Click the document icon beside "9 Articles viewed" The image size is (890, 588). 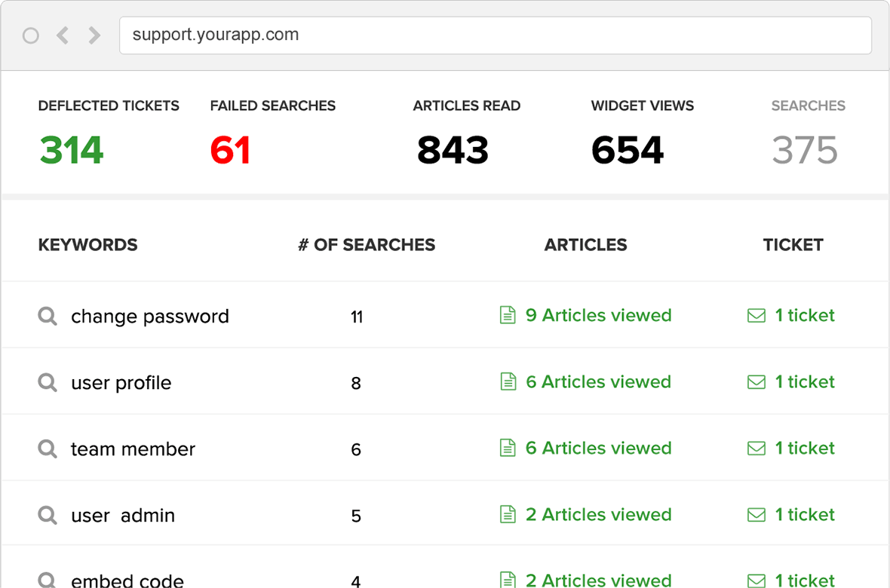pyautogui.click(x=509, y=315)
